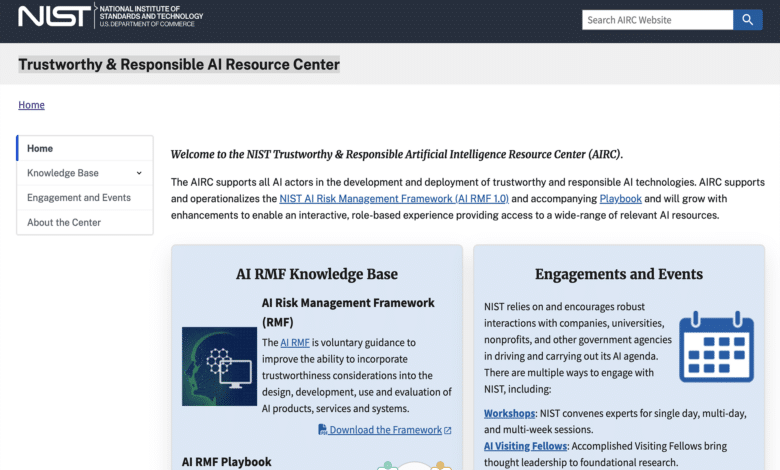Open Engagement and Events sidebar item
The width and height of the screenshot is (780, 470).
(85, 197)
